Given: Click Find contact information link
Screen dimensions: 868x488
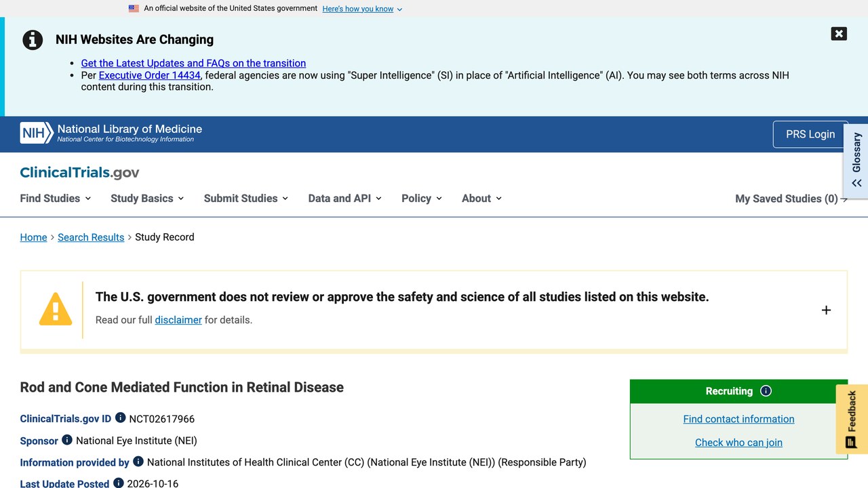Looking at the screenshot, I should point(738,419).
